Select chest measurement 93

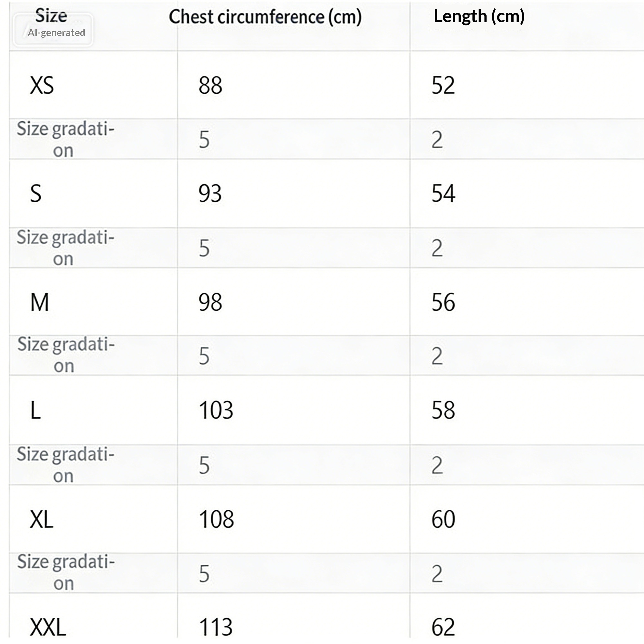click(210, 194)
